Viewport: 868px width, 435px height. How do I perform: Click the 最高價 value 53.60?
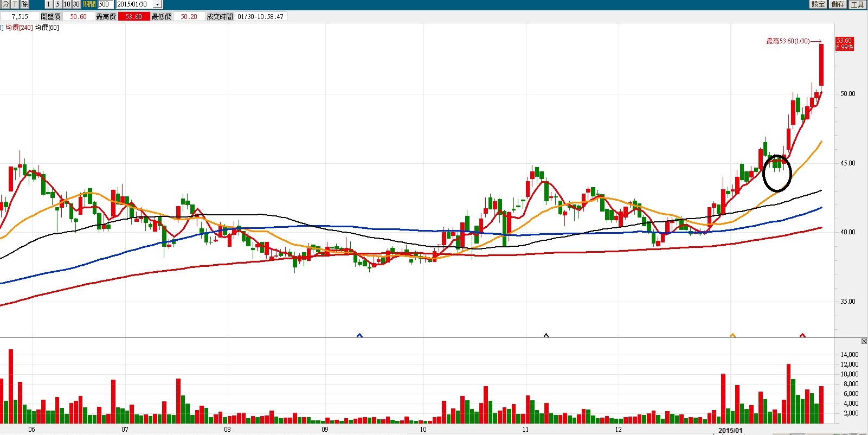134,17
